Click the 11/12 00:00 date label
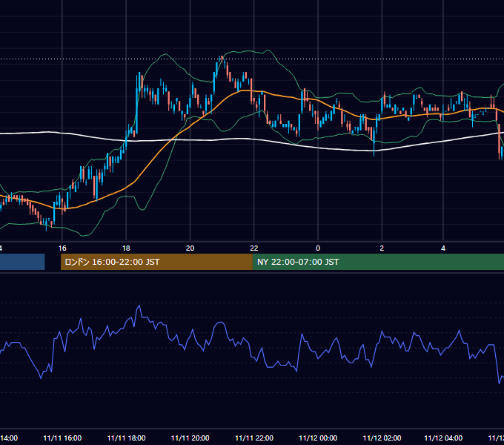504x445 pixels. coord(318,438)
